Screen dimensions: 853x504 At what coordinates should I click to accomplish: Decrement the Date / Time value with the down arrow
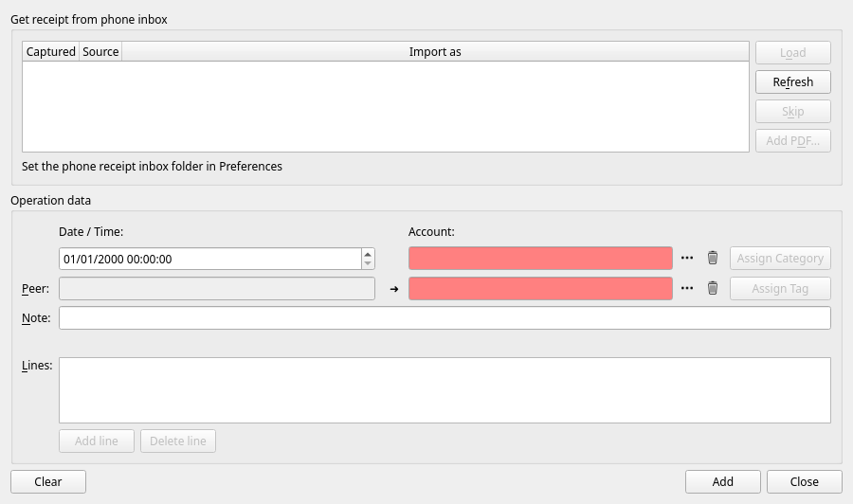tap(368, 263)
